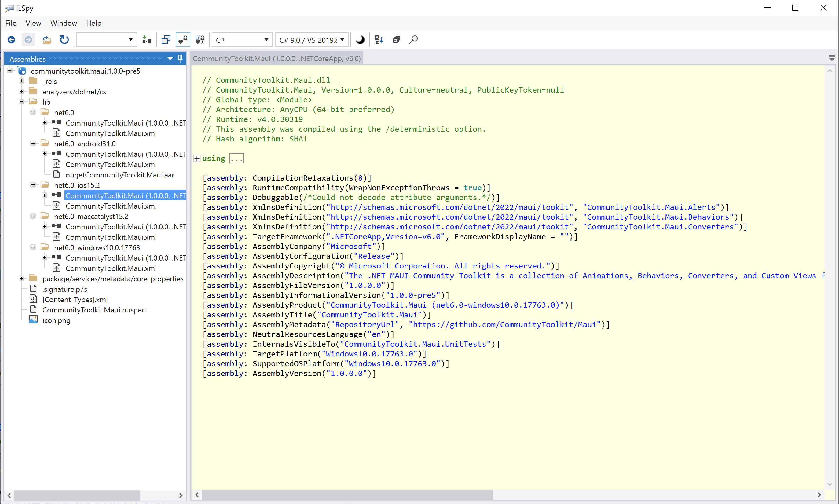The width and height of the screenshot is (839, 504).
Task: Switch to the CommunityToolkit.Maui document tab
Action: [x=276, y=58]
